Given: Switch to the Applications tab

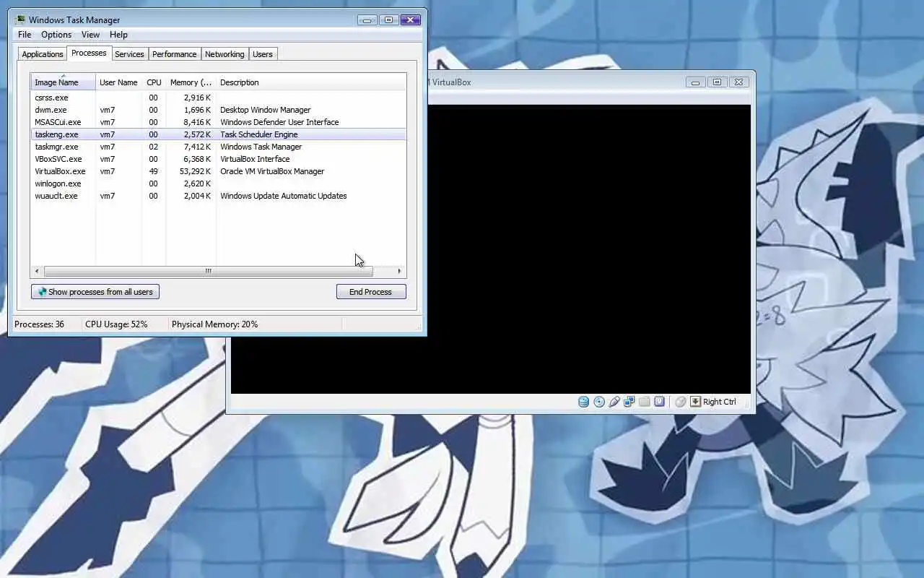Looking at the screenshot, I should pos(43,54).
